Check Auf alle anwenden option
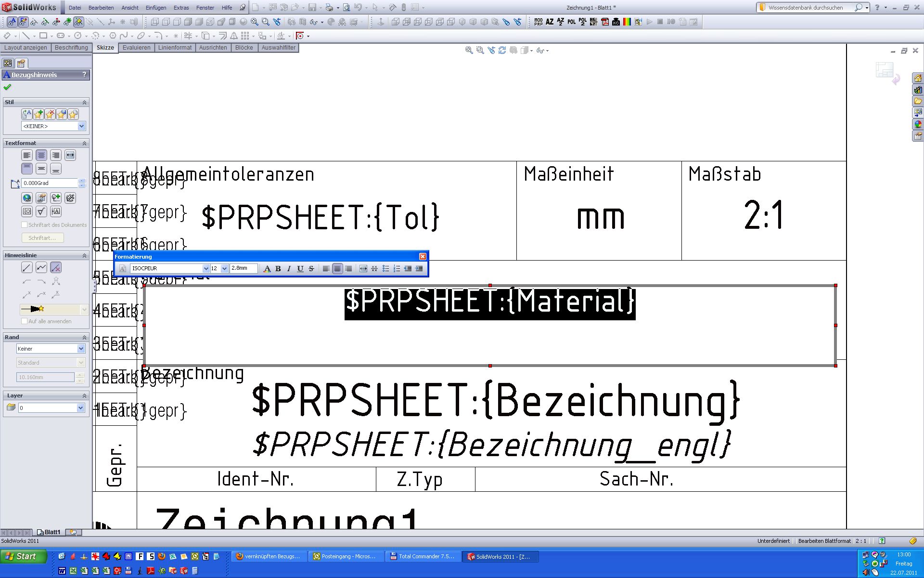Image resolution: width=924 pixels, height=578 pixels. tap(25, 321)
